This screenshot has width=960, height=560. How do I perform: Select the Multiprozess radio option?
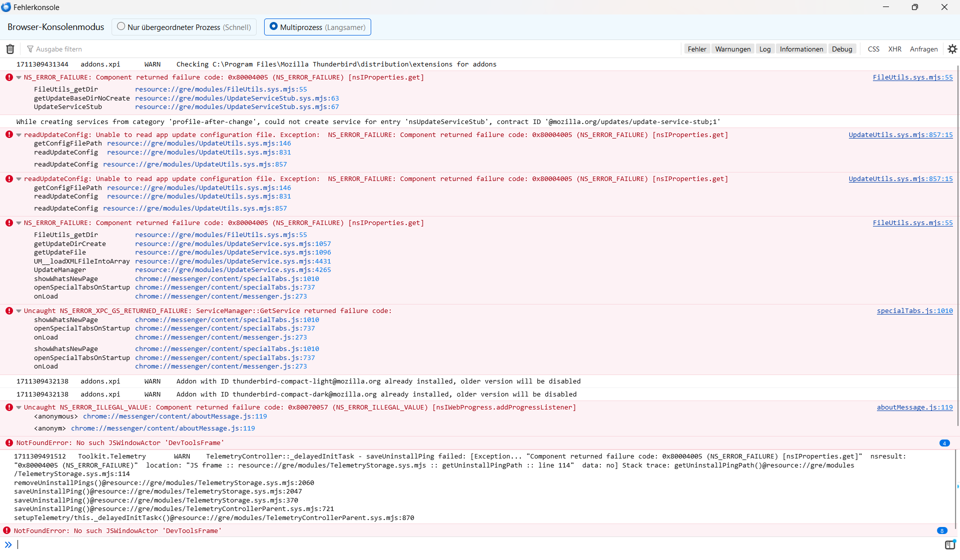(274, 26)
